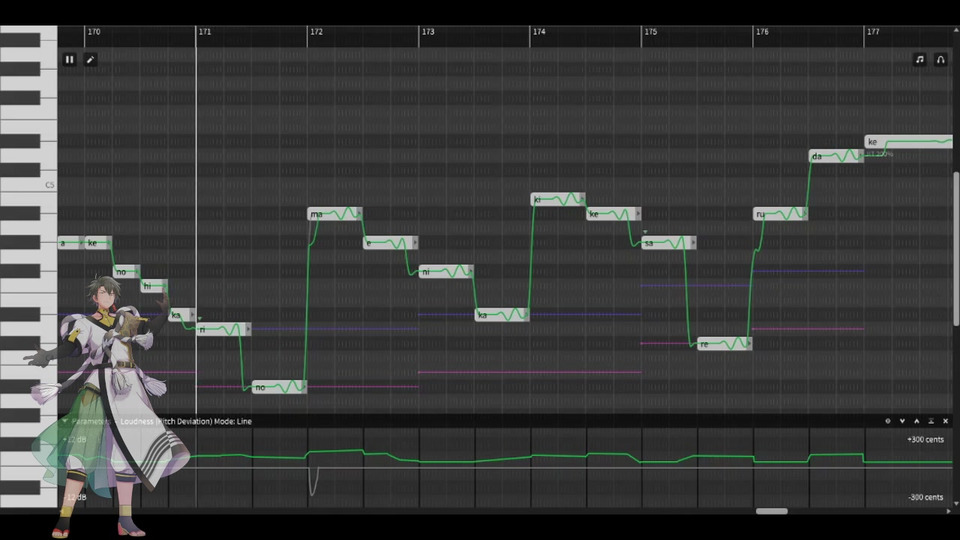Image resolution: width=960 pixels, height=540 pixels.
Task: Select the low "no" note in measure 171
Action: [279, 387]
